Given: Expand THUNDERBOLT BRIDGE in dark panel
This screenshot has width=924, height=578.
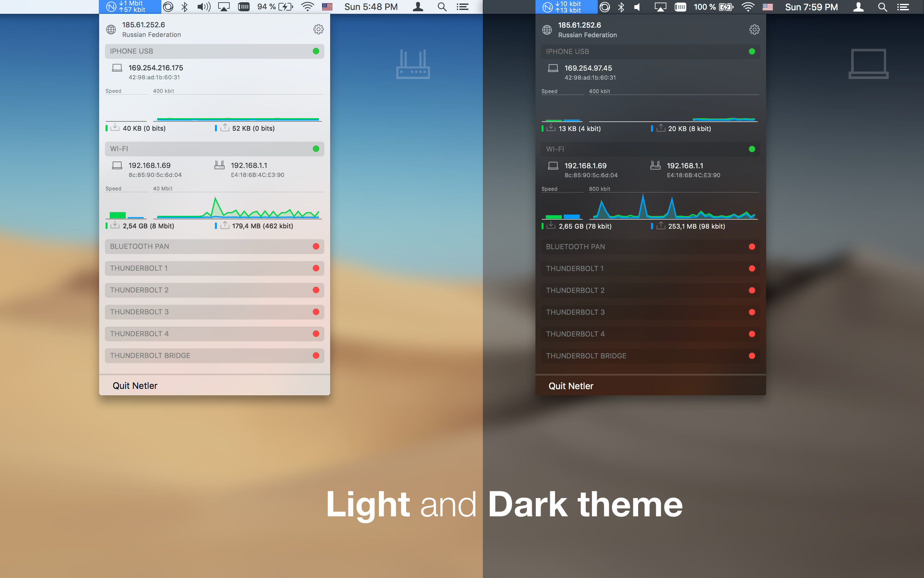Looking at the screenshot, I should coord(651,356).
